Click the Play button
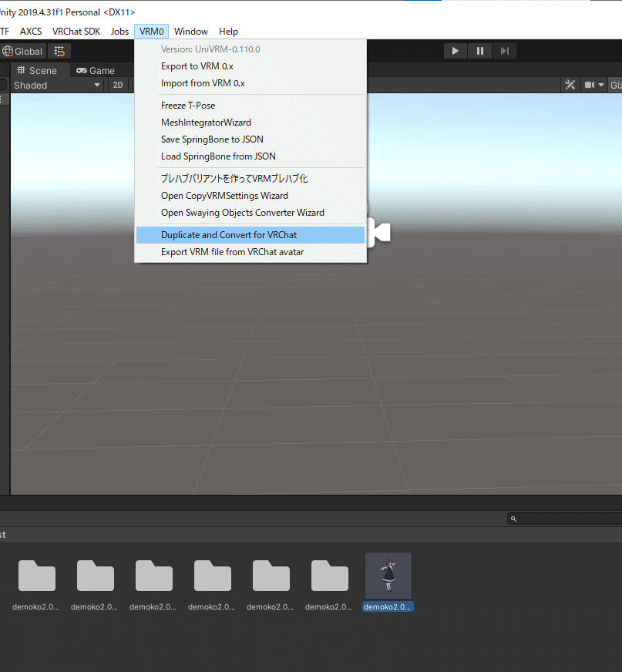622x672 pixels. pos(455,51)
